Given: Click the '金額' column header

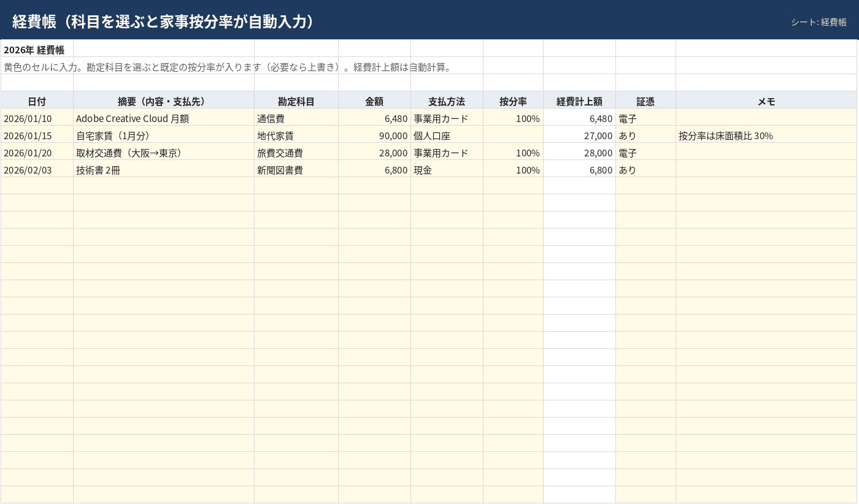Looking at the screenshot, I should pyautogui.click(x=374, y=101).
